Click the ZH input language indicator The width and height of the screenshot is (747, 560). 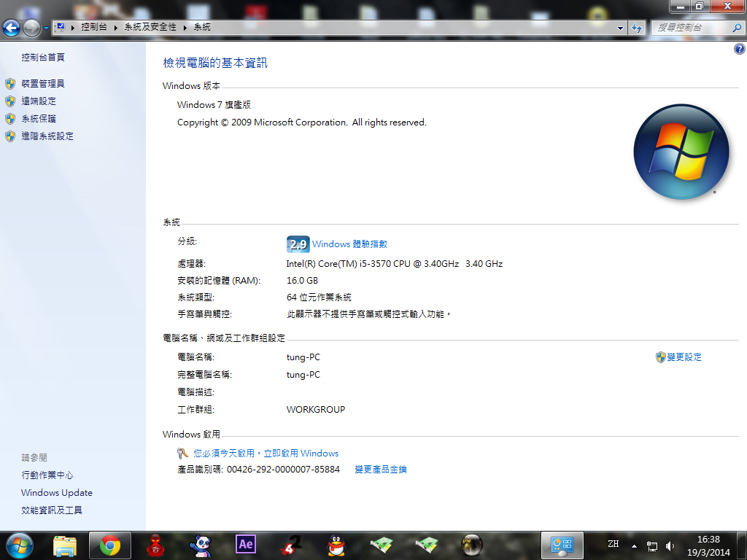(x=613, y=544)
